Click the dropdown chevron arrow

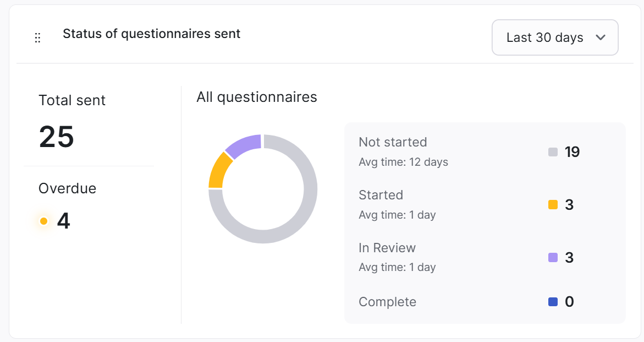(x=601, y=37)
